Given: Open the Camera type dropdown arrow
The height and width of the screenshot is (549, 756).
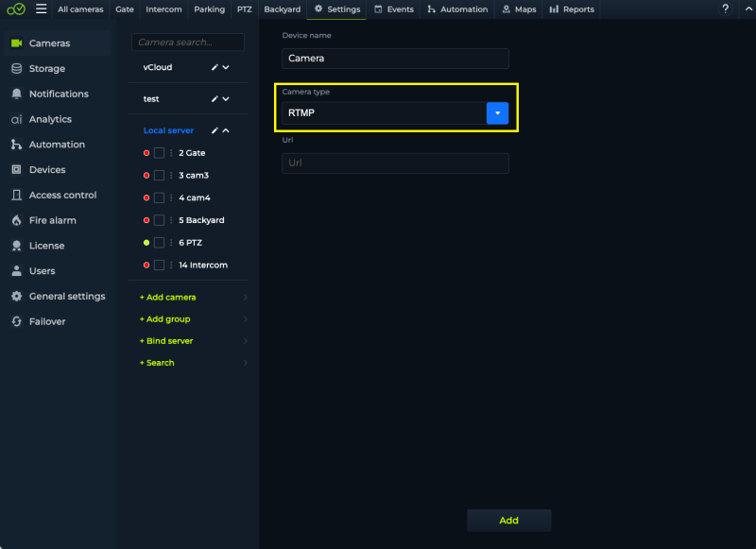Looking at the screenshot, I should [497, 113].
